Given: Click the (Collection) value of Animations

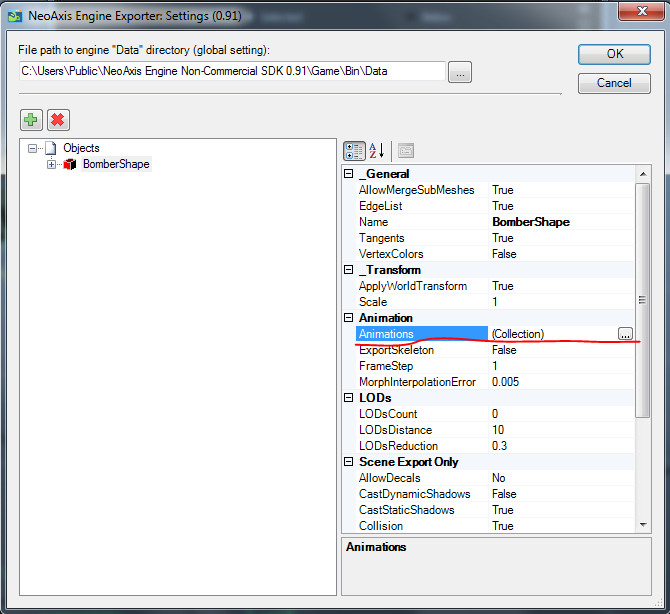Looking at the screenshot, I should 517,334.
